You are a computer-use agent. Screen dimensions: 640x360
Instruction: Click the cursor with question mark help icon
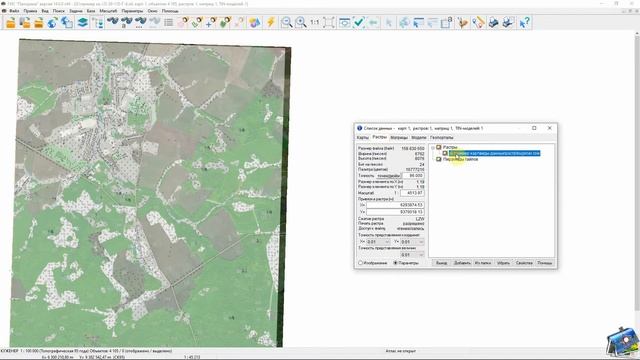tap(524, 22)
